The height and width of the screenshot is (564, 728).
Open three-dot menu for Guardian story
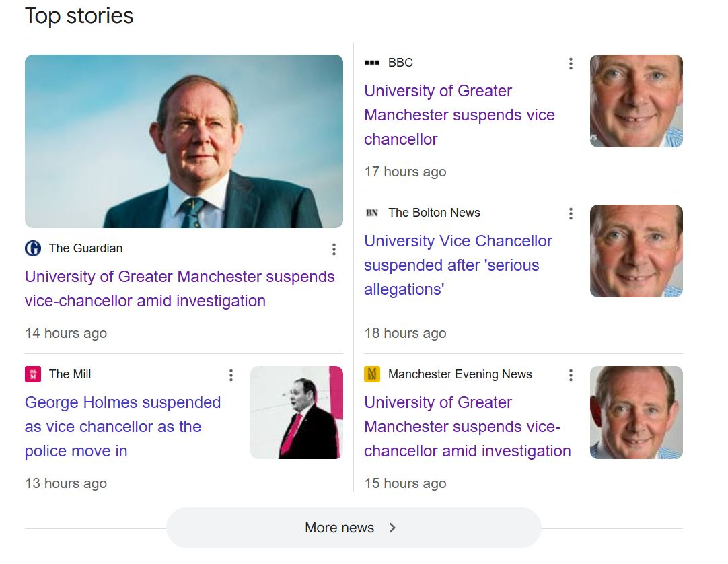[x=334, y=249]
